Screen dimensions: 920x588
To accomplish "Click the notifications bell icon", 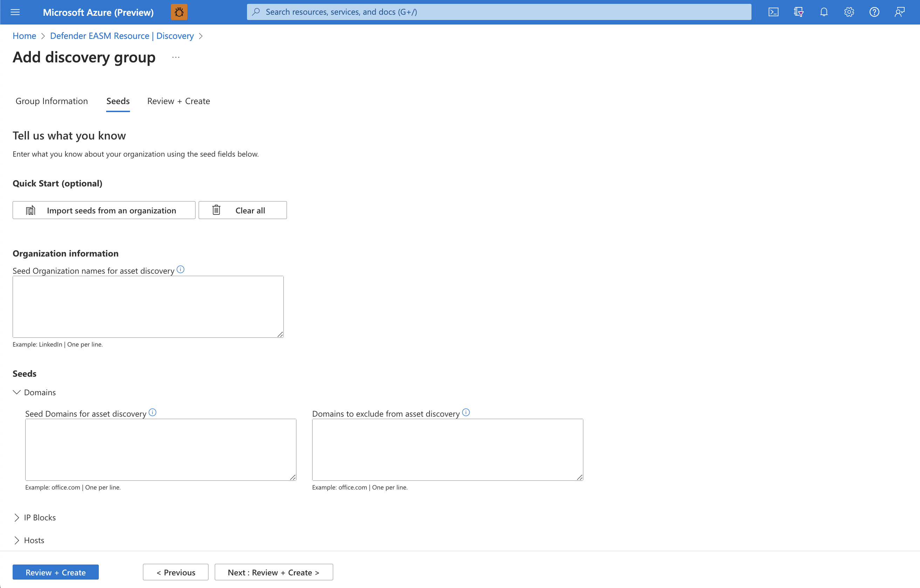I will coord(823,12).
